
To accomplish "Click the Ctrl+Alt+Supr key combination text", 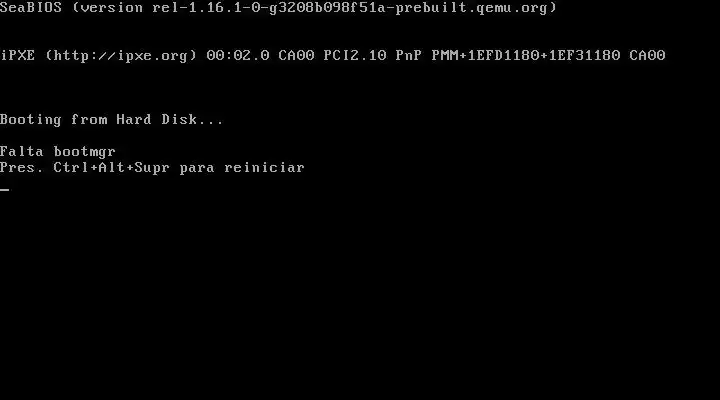I will [x=112, y=168].
